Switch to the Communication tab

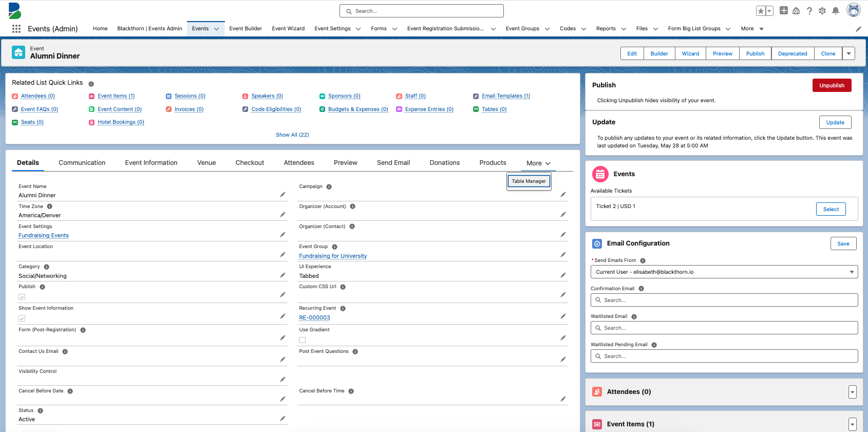coord(82,163)
